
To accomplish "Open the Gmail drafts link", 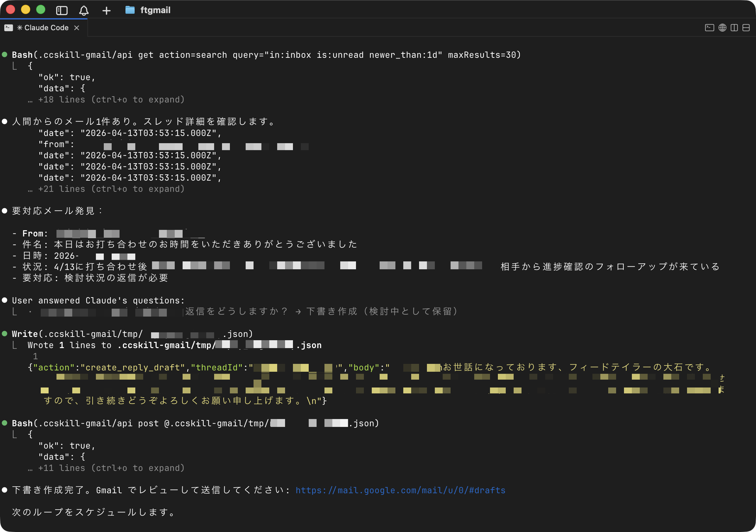I will click(x=400, y=490).
